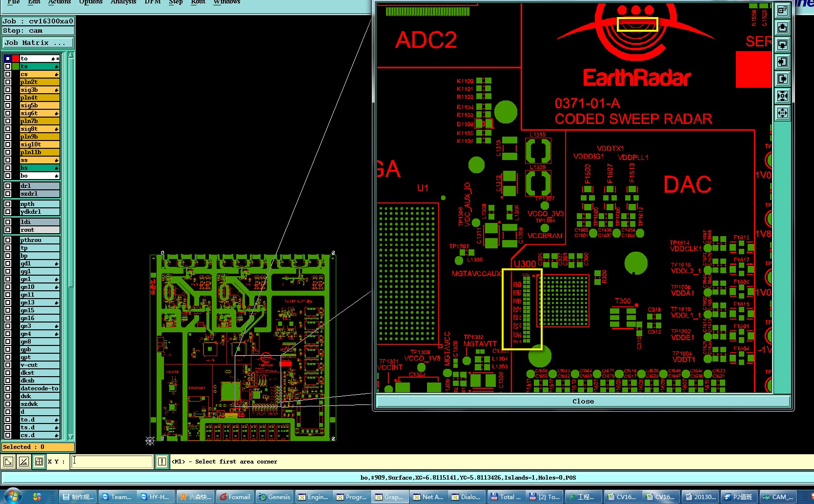
Task: Toggle checkbox for layer 'v-cut'
Action: [8, 365]
